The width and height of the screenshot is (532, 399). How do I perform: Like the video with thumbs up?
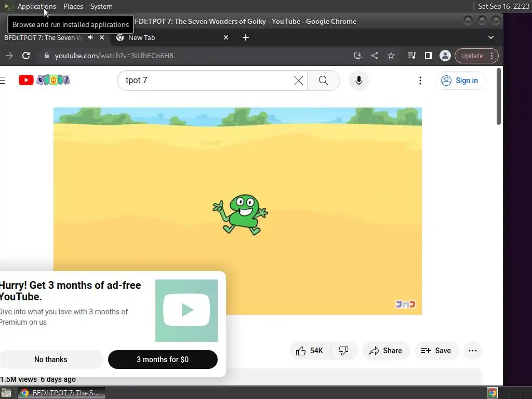point(310,351)
